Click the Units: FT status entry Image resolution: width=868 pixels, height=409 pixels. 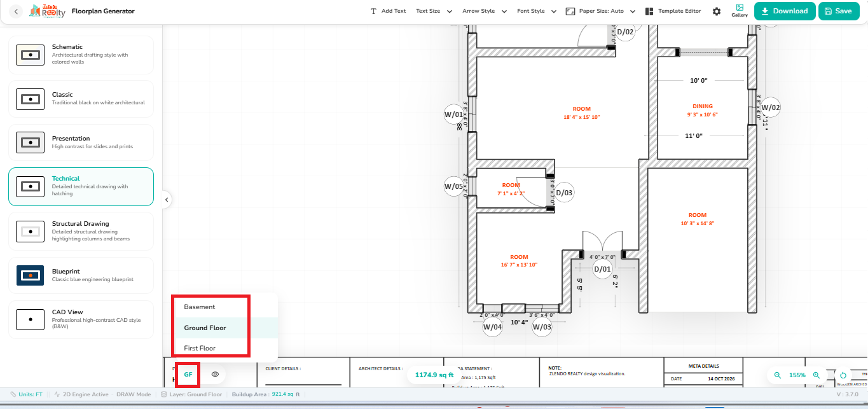pyautogui.click(x=27, y=394)
